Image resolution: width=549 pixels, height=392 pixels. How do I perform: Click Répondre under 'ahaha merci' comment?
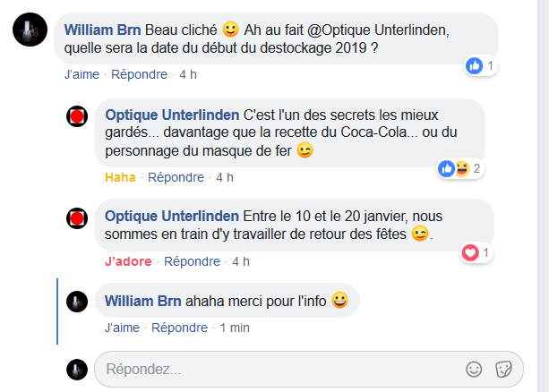(x=179, y=328)
